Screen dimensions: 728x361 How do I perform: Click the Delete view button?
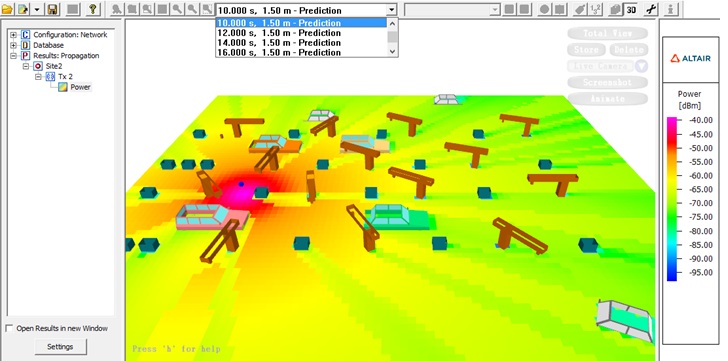628,50
